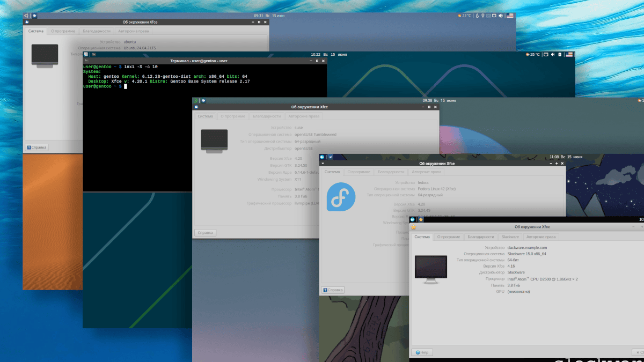Click the Fedora logo in the About window
The height and width of the screenshot is (362, 644).
pyautogui.click(x=341, y=197)
